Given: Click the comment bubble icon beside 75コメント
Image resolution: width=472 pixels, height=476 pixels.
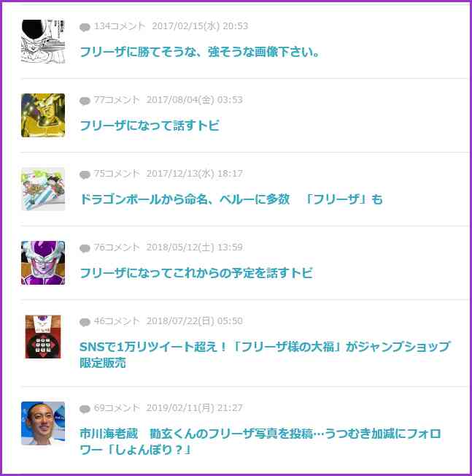Looking at the screenshot, I should [x=85, y=174].
